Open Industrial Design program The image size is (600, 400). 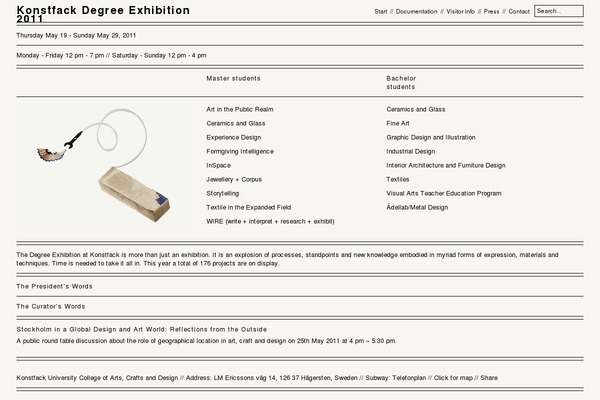point(411,152)
